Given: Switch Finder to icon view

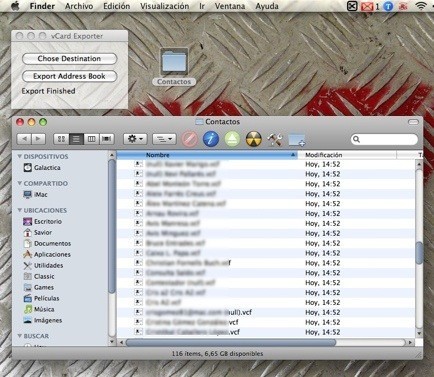Looking at the screenshot, I should [61, 139].
